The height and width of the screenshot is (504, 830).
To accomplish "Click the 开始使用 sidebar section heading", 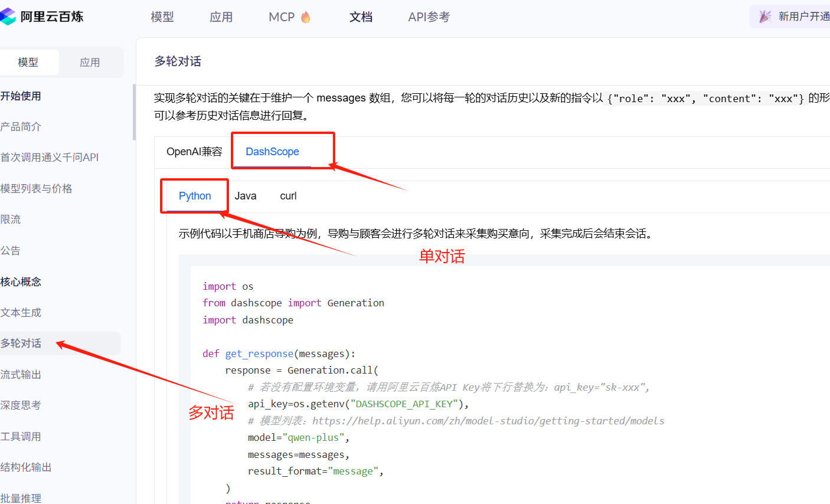I will 21,96.
